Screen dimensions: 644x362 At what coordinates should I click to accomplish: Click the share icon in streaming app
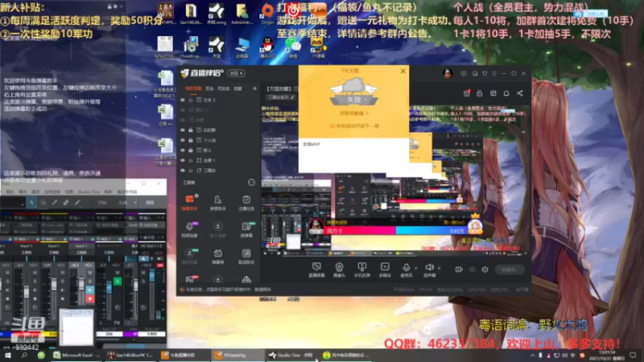tap(520, 93)
